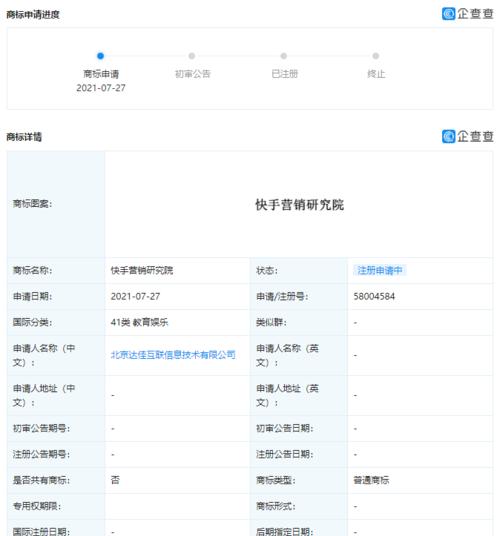This screenshot has width=500, height=536.
Task: Click the 快手营销研究院 trademark image
Action: click(x=299, y=205)
